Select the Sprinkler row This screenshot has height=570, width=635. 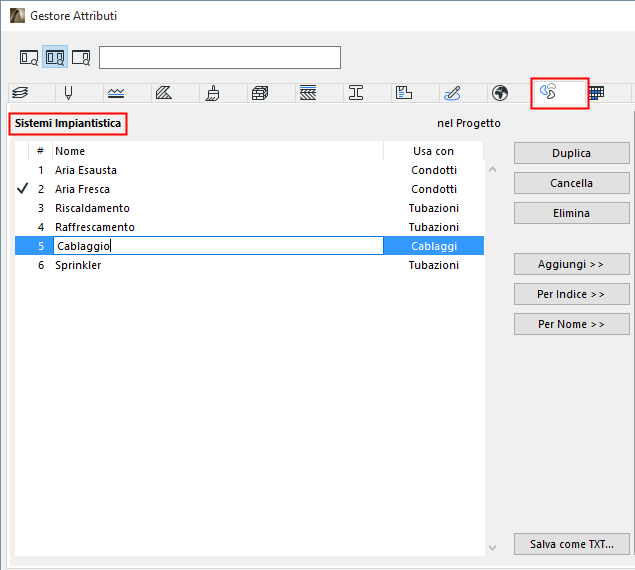point(249,265)
